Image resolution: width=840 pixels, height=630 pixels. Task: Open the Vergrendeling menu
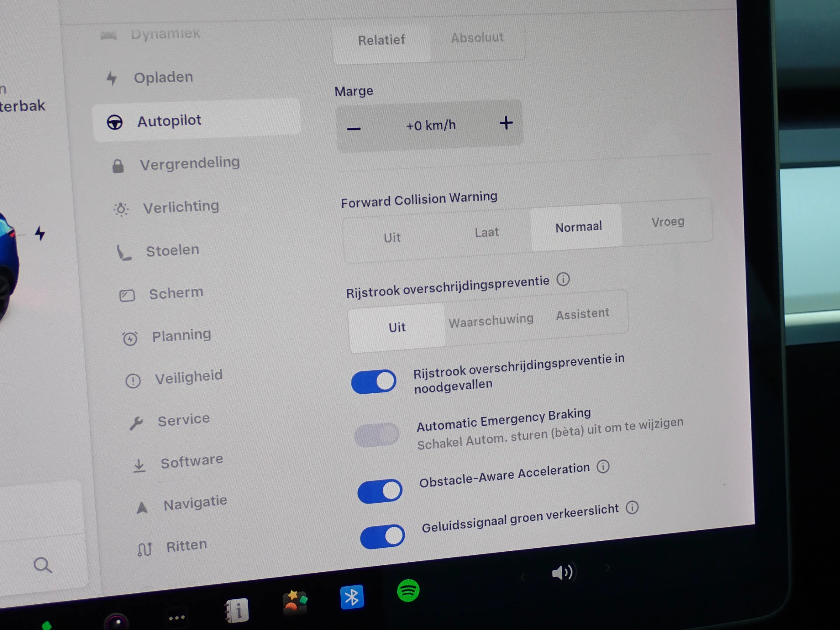click(189, 164)
